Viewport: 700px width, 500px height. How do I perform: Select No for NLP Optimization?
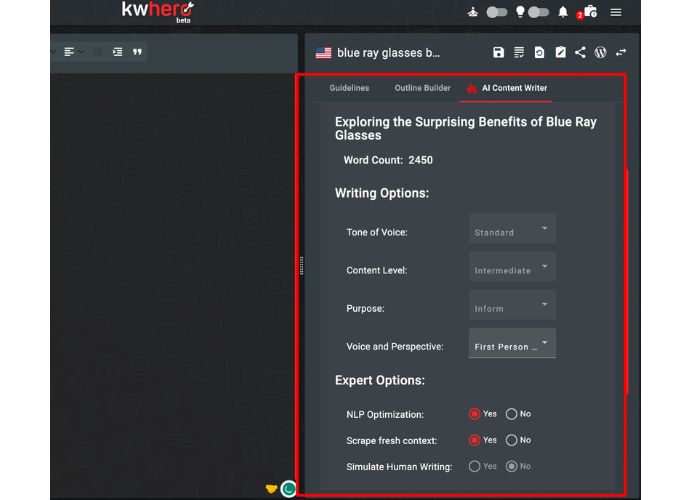511,414
